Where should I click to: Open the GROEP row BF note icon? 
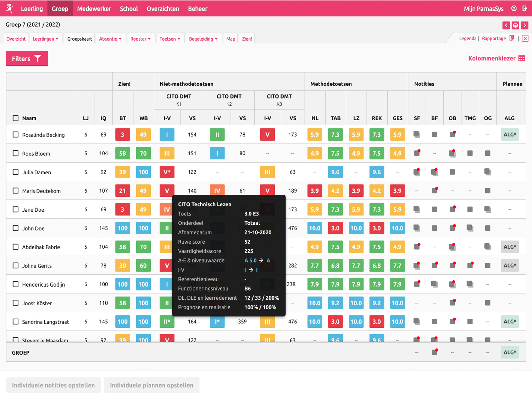pos(435,352)
